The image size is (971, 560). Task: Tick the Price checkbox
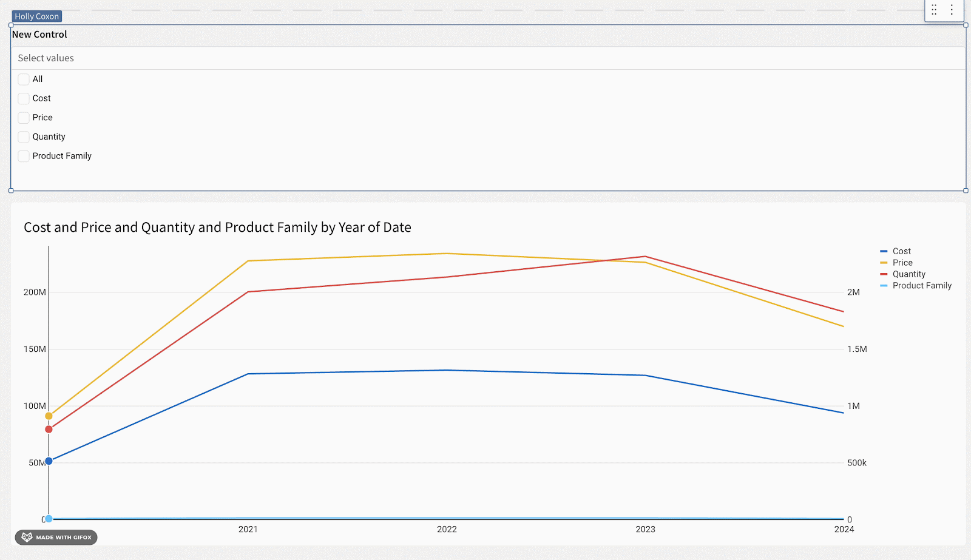point(24,118)
